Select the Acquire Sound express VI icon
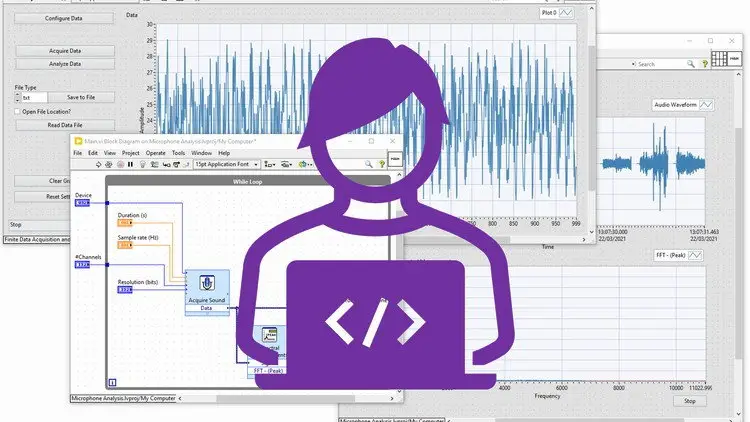 207,283
